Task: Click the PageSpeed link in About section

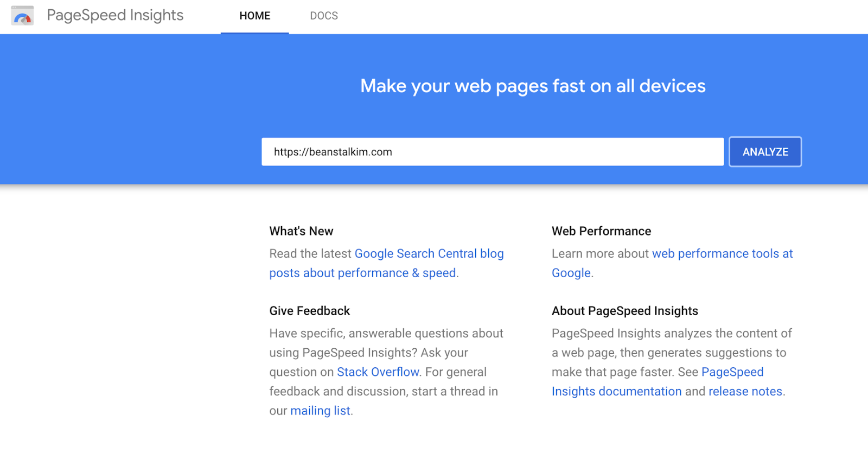Action: 732,372
